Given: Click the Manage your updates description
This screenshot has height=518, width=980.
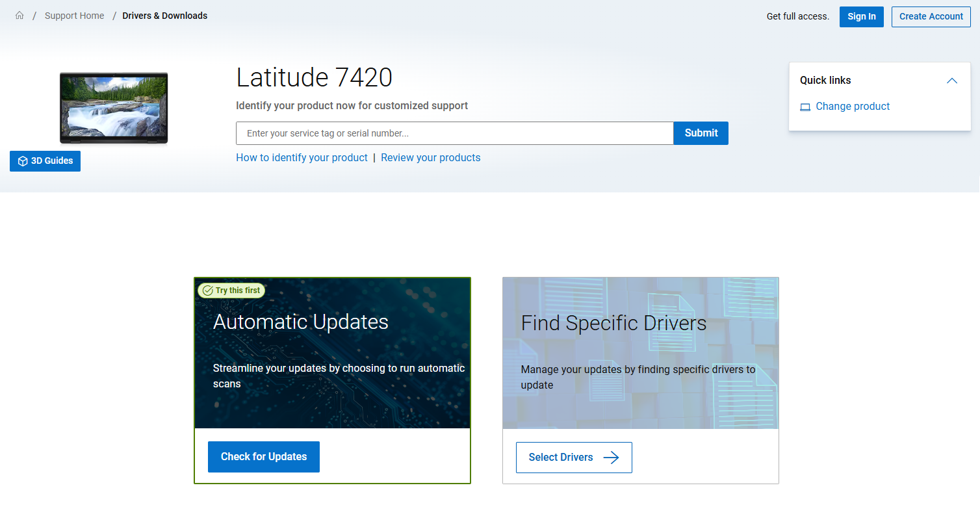Looking at the screenshot, I should click(x=638, y=377).
